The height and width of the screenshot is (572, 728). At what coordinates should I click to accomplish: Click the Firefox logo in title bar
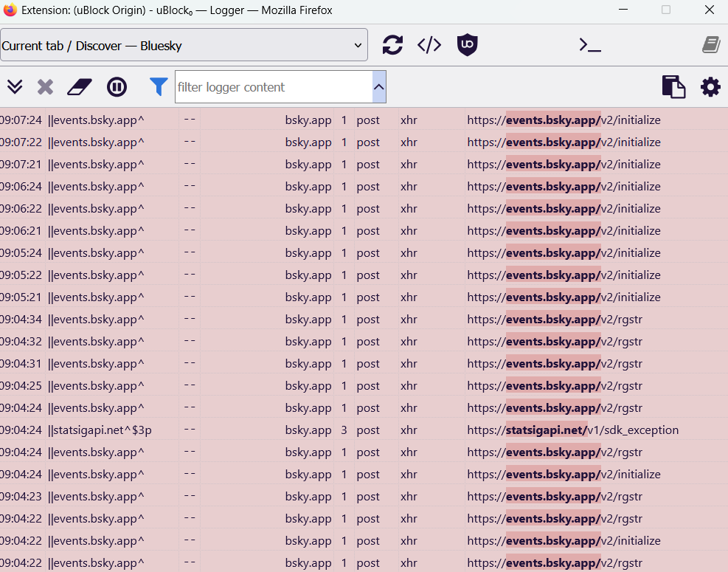[x=10, y=10]
